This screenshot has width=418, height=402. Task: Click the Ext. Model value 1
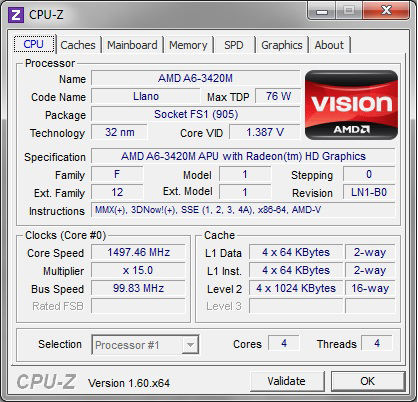coord(245,192)
